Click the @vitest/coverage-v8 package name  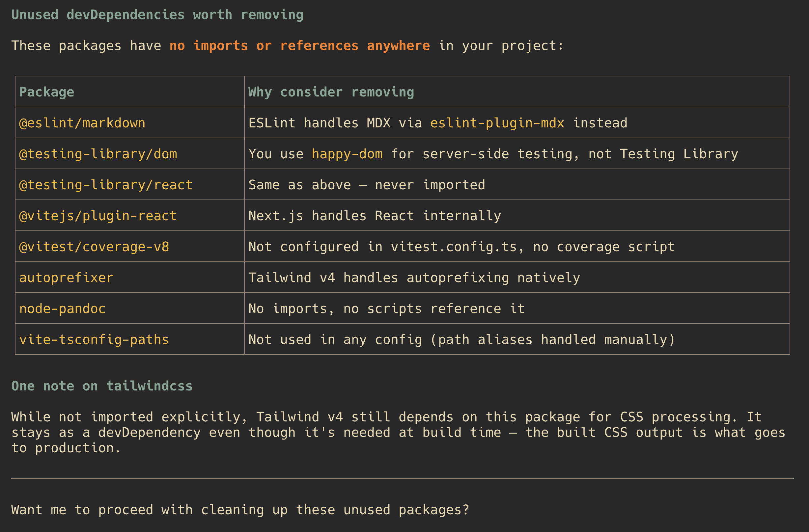tap(94, 247)
